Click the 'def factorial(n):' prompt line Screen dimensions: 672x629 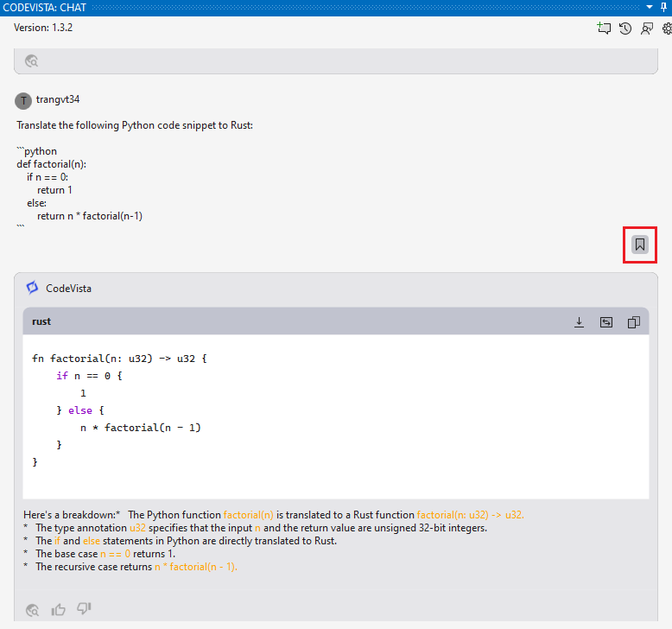(x=52, y=164)
